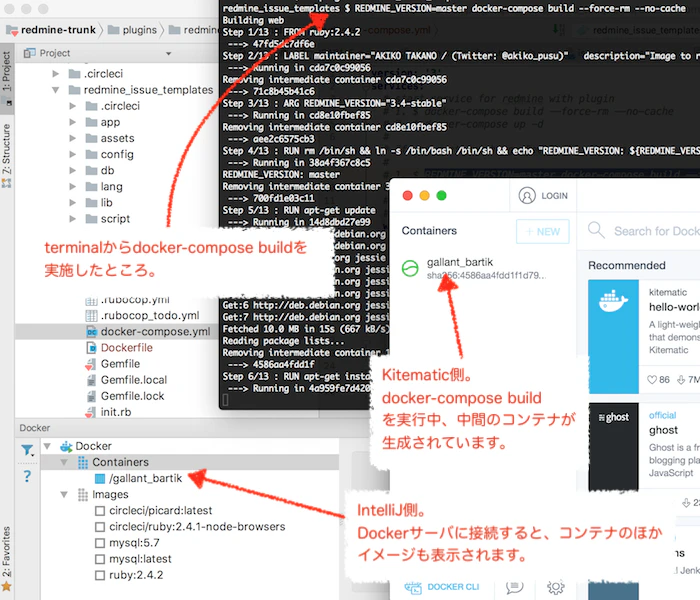700x600 pixels.
Task: Open DOCKER CLI in Kitematic
Action: [x=442, y=587]
